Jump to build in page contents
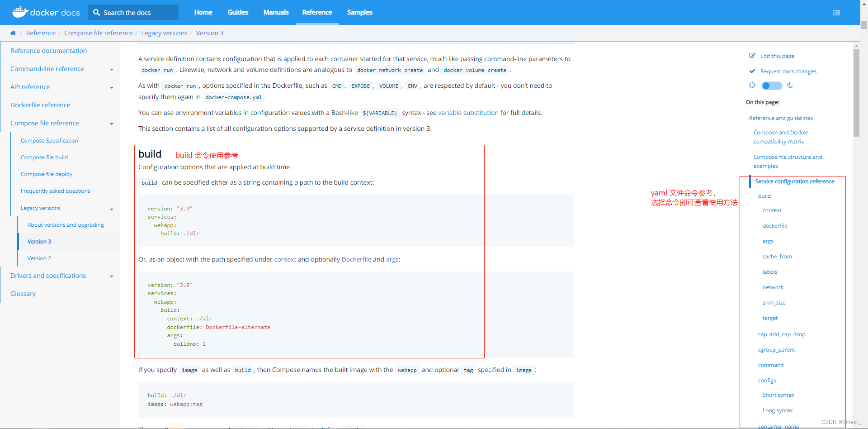This screenshot has height=429, width=868. [764, 196]
